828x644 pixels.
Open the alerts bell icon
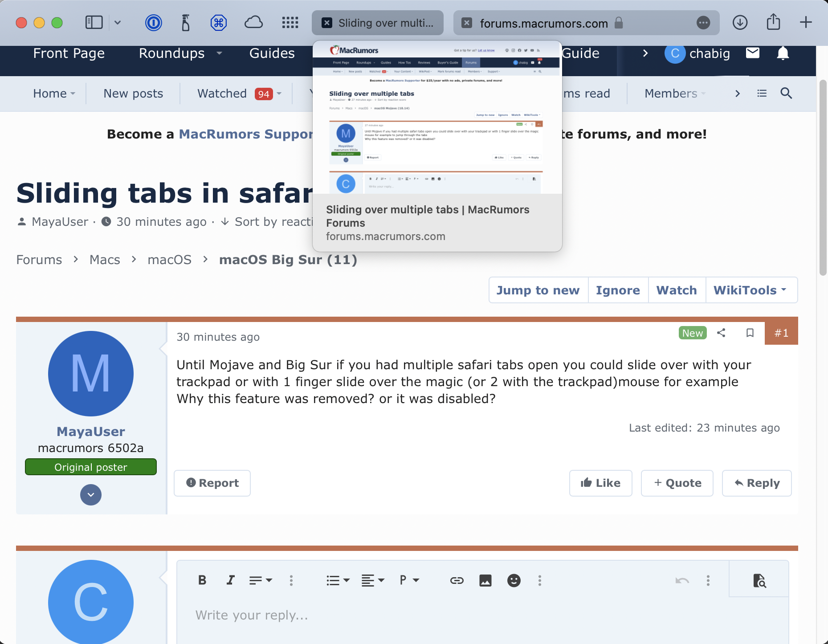(x=783, y=53)
